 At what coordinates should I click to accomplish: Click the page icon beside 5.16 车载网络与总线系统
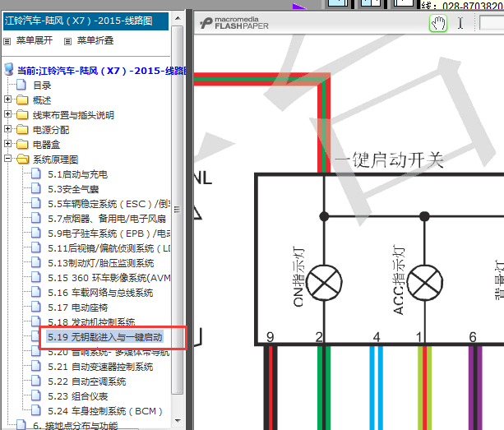tap(36, 292)
